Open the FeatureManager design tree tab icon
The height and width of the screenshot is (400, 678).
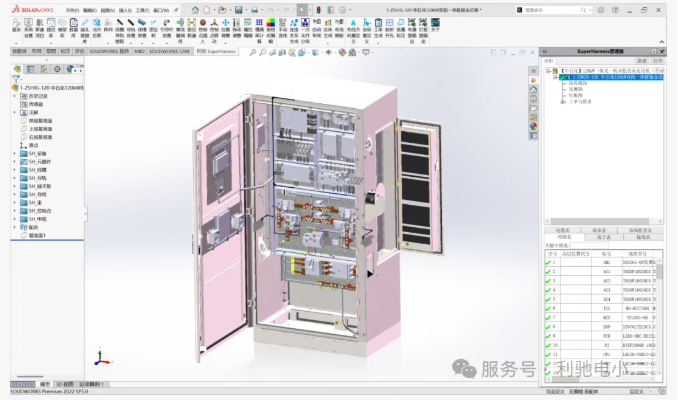click(17, 69)
